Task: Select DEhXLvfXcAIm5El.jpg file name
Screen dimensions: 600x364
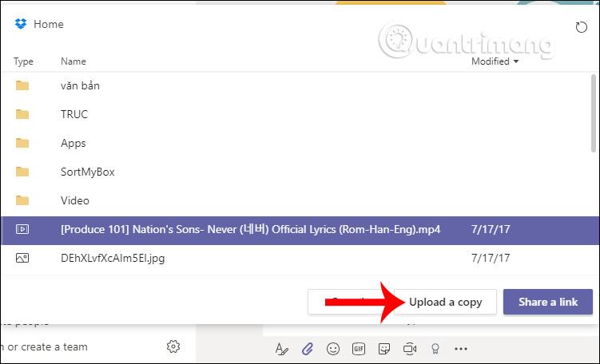Action: [113, 258]
